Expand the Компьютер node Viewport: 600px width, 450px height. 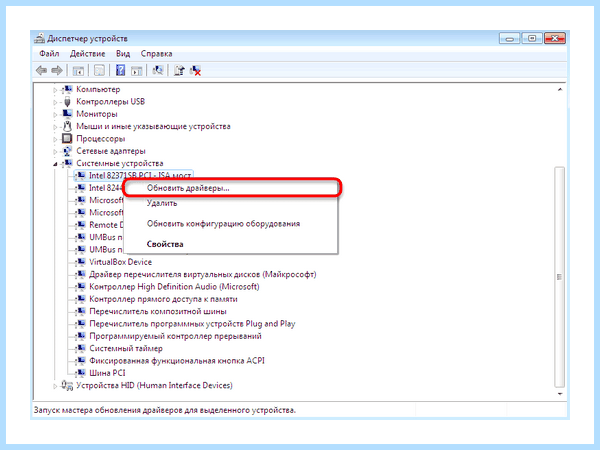click(55, 90)
